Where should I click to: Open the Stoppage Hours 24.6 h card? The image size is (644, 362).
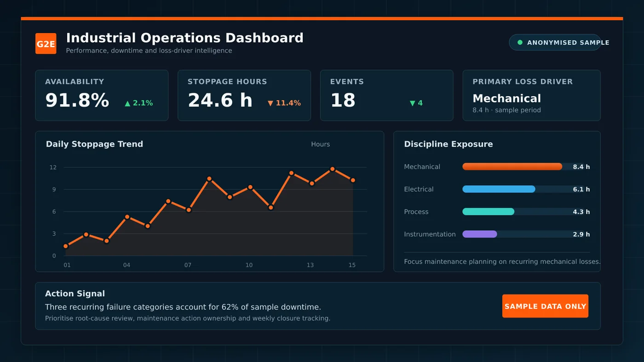(244, 96)
